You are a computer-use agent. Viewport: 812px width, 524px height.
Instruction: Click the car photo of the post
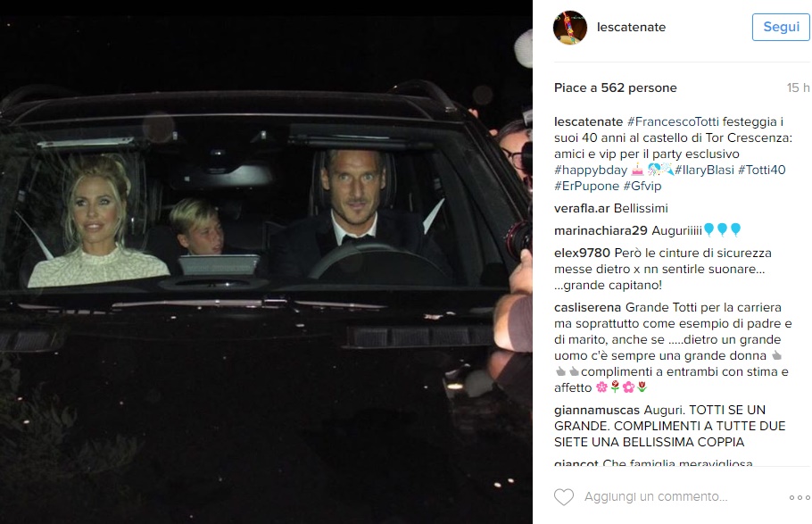(266, 262)
